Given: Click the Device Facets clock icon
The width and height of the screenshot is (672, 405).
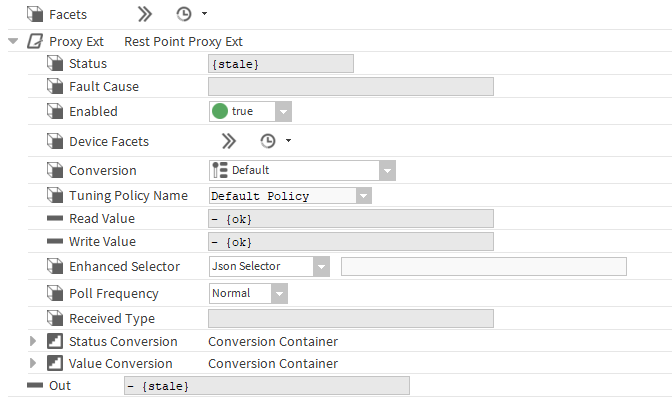Looking at the screenshot, I should coord(268,141).
